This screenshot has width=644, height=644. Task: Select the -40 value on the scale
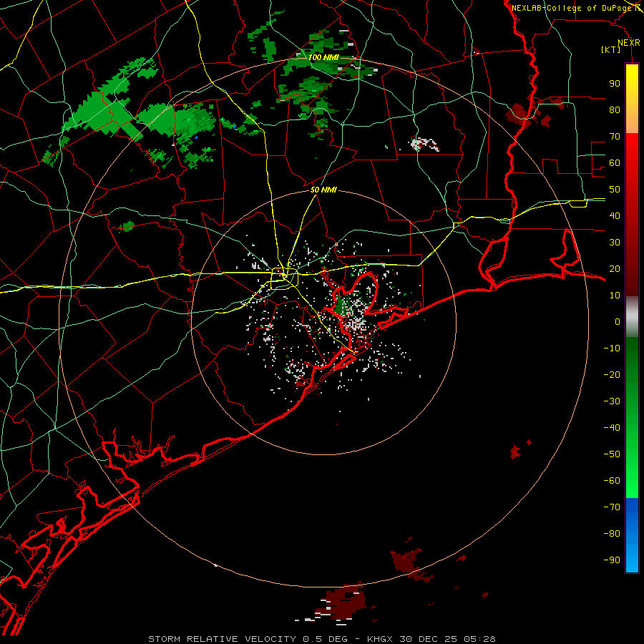(612, 428)
